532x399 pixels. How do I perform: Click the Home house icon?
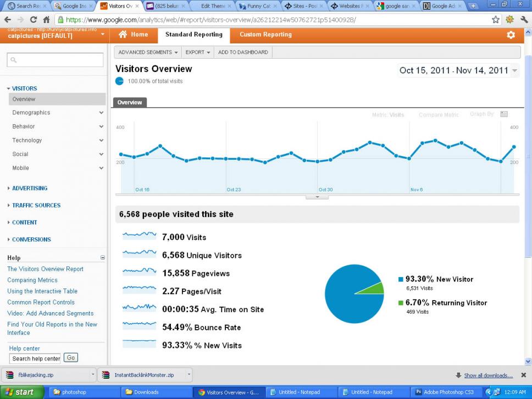(x=123, y=34)
